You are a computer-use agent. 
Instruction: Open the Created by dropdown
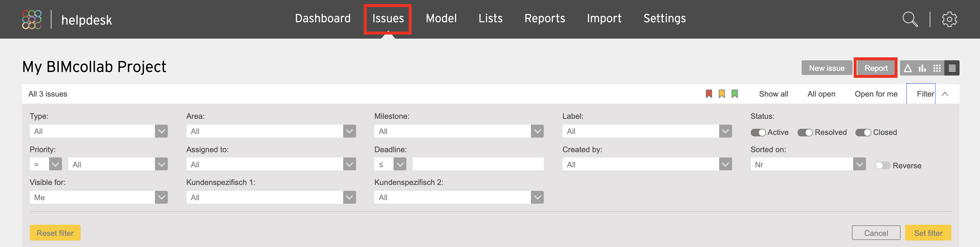click(647, 164)
